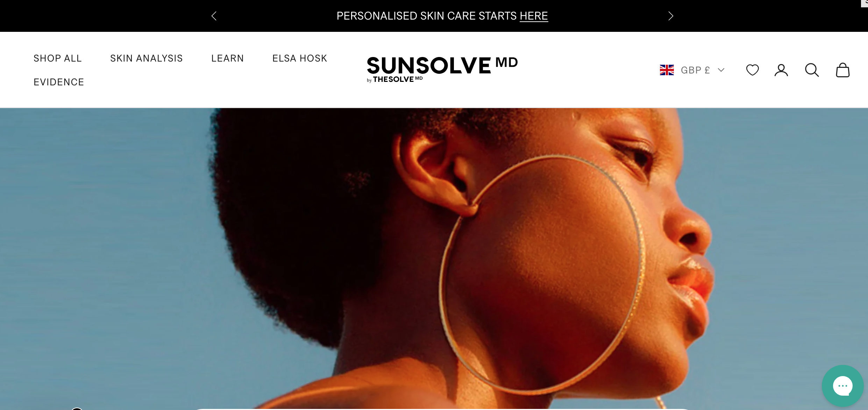Screen dimensions: 868x410
Task: Go to the ELSA HOSK page
Action: click(x=300, y=58)
